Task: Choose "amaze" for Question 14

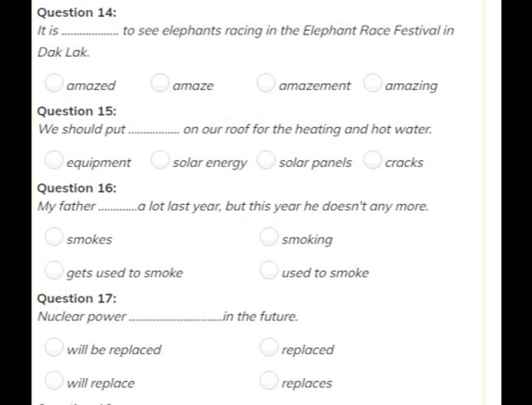Action: pyautogui.click(x=160, y=83)
